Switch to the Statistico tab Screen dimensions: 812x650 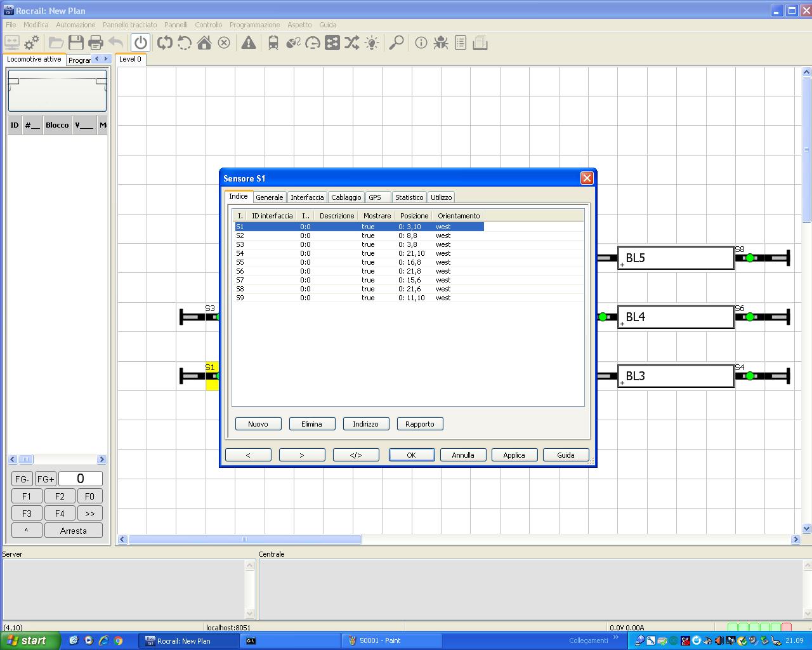point(409,197)
